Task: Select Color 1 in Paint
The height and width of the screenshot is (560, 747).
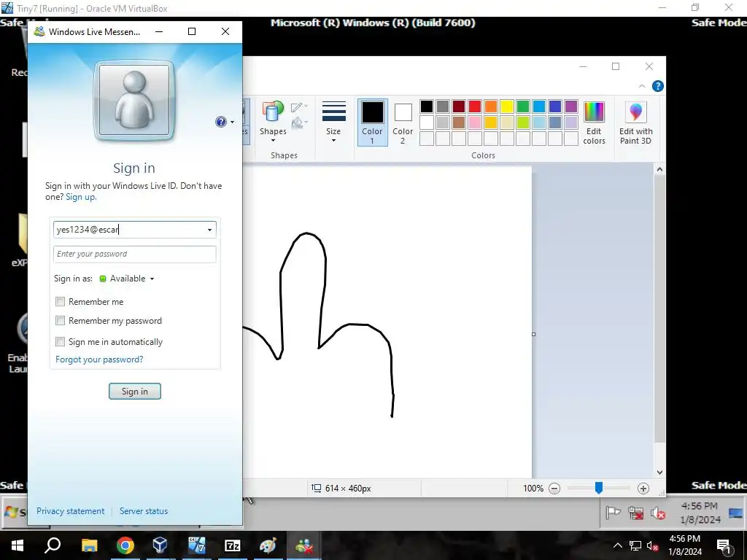Action: pyautogui.click(x=372, y=122)
